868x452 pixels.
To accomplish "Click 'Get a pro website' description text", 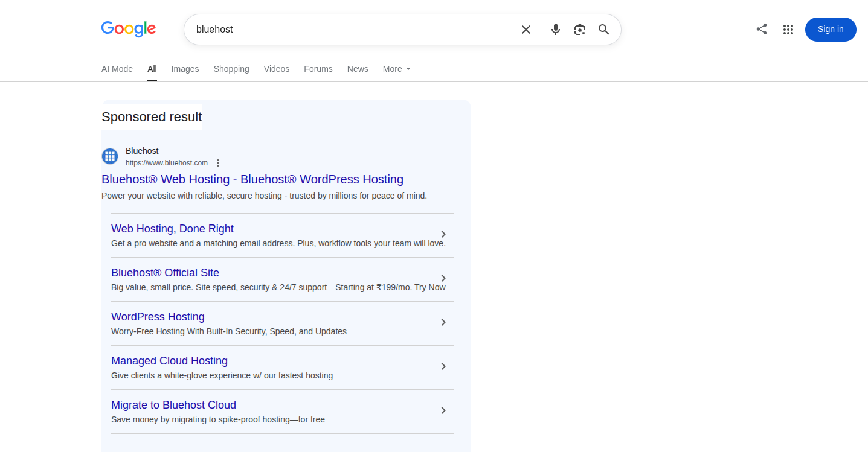I will 278,243.
